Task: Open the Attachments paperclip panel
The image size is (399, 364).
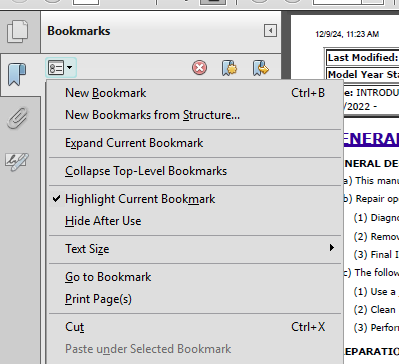Action: coord(18,118)
